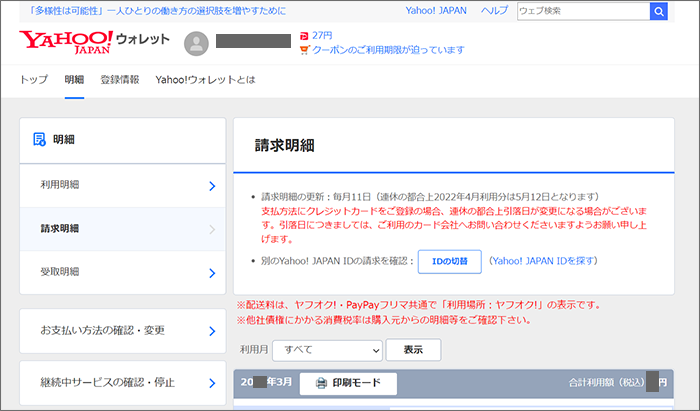This screenshot has width=700, height=411.
Task: Click the PayPay balance icon
Action: pyautogui.click(x=304, y=35)
